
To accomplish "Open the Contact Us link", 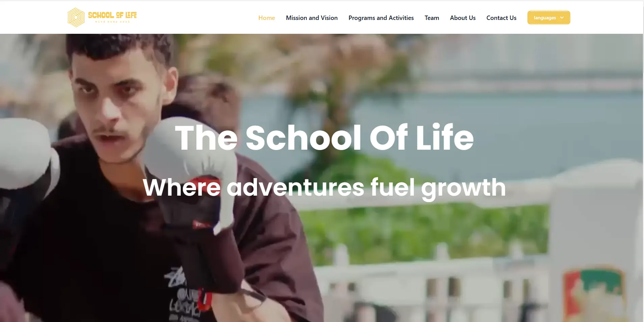I will pyautogui.click(x=501, y=18).
